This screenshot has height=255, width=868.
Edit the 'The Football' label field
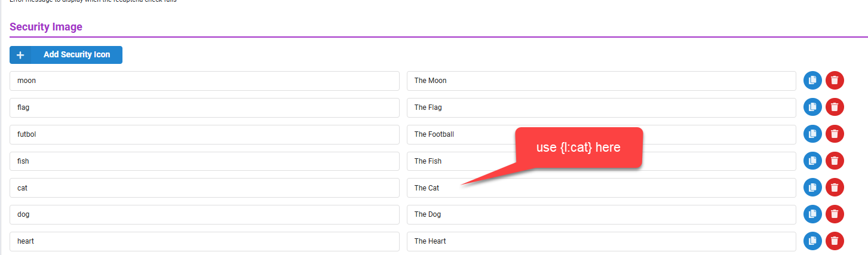[602, 134]
